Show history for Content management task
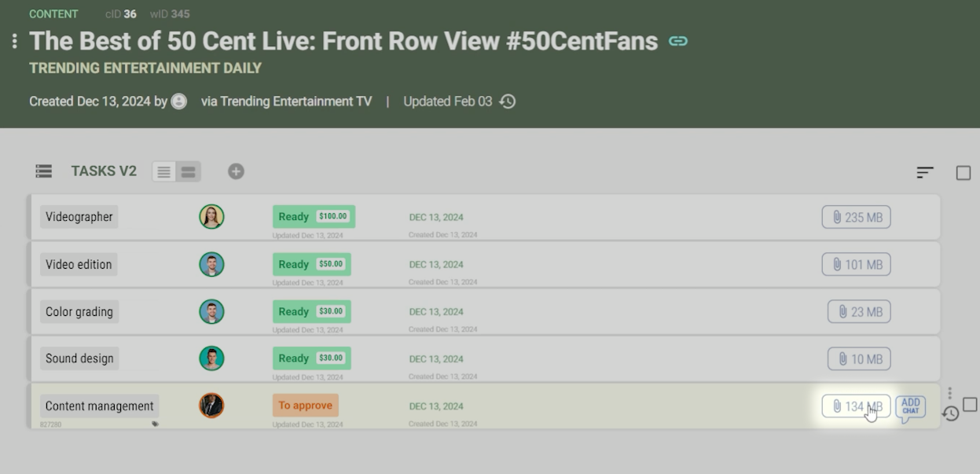This screenshot has height=474, width=980. (950, 413)
